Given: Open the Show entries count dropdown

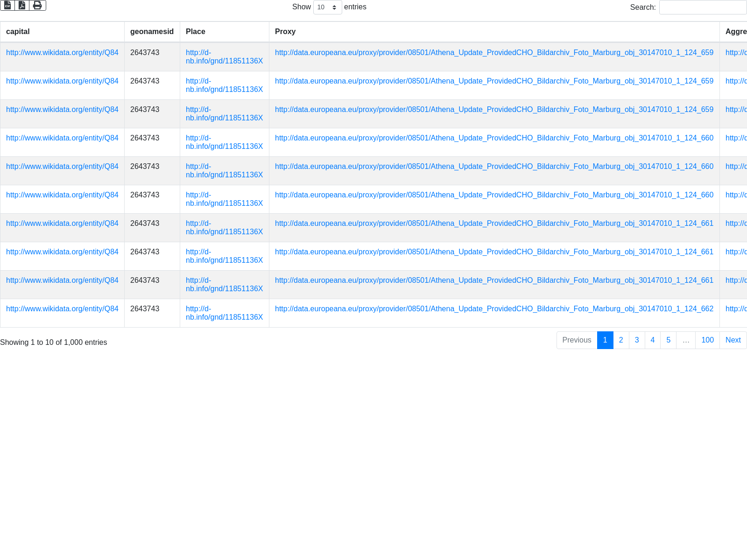Looking at the screenshot, I should point(327,7).
